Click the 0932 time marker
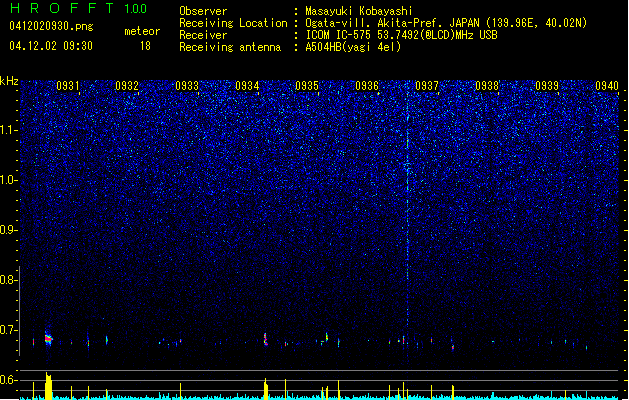The height and width of the screenshot is (400, 629). pyautogui.click(x=127, y=86)
